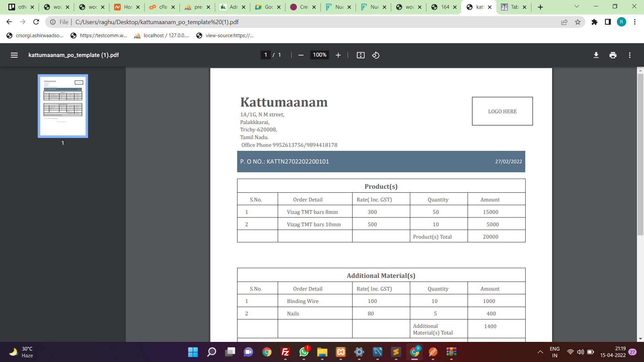This screenshot has height=362, width=644.
Task: Expand the tab search chevron
Action: 577,6
